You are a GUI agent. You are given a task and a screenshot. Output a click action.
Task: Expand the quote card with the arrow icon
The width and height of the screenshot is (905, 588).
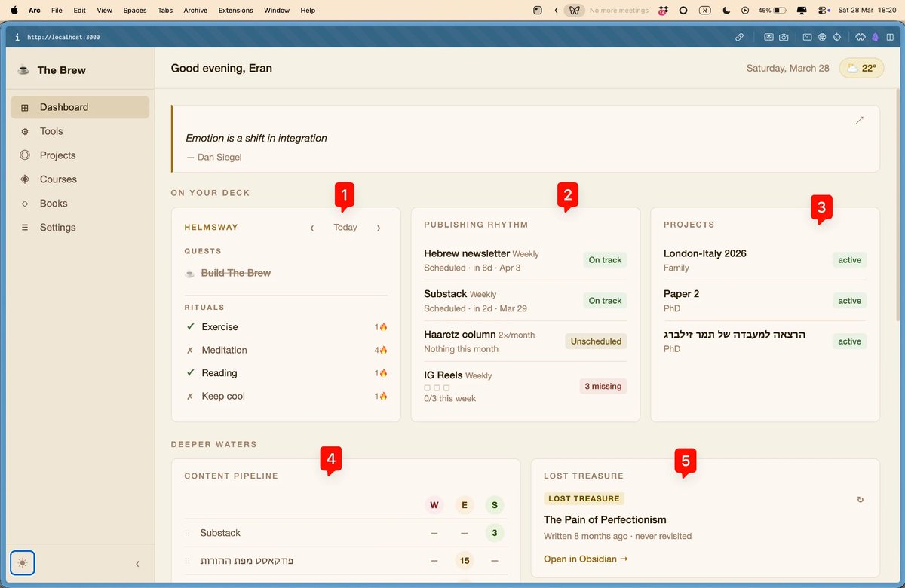click(859, 121)
